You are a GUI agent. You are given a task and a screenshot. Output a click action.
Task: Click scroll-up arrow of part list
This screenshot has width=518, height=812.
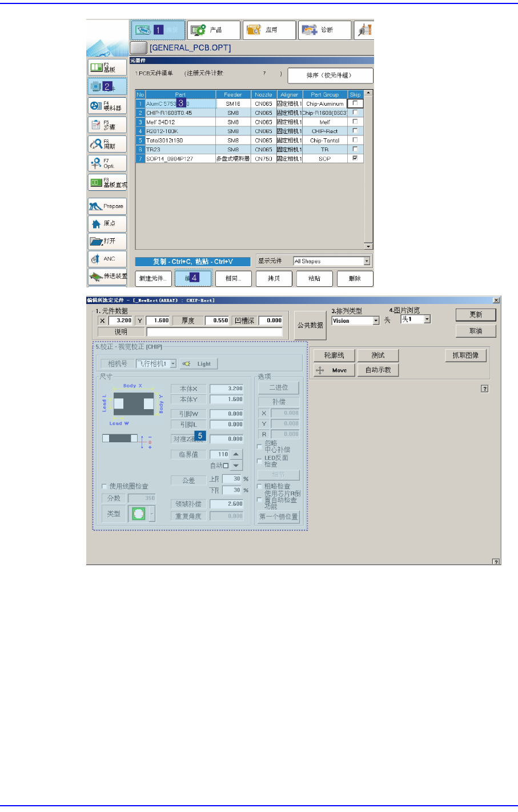pyautogui.click(x=368, y=93)
